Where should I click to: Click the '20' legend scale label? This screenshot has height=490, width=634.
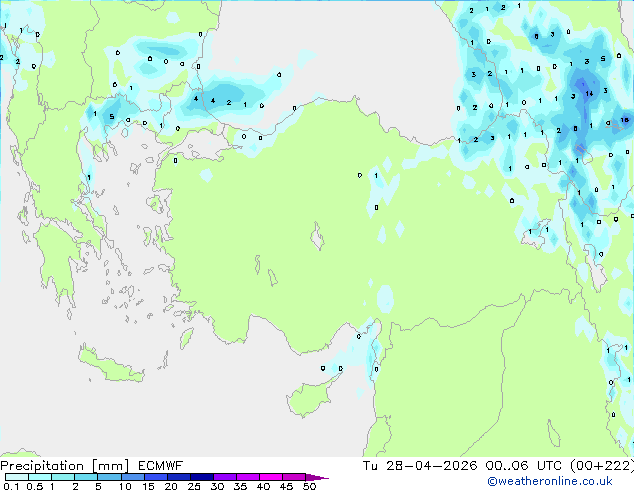pos(171,486)
